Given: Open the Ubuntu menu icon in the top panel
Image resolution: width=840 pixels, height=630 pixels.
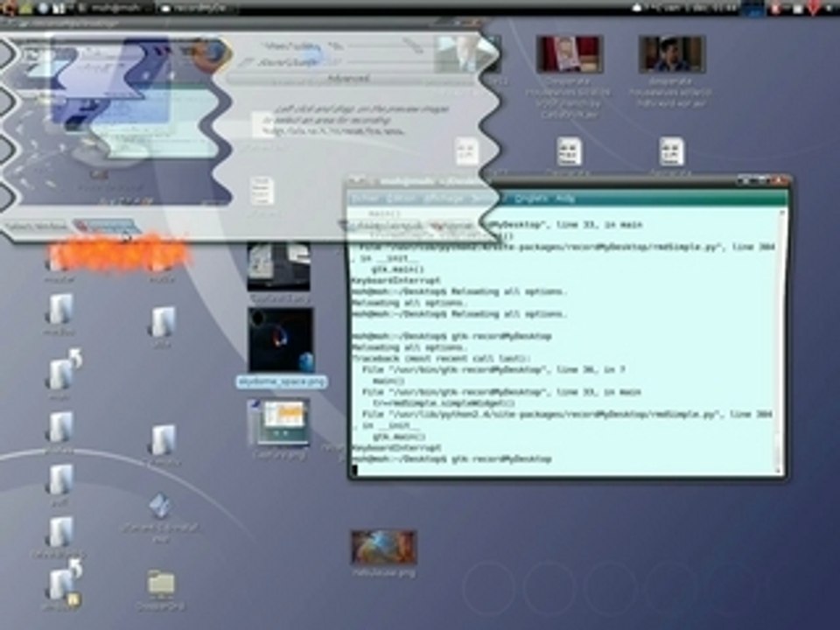Looking at the screenshot, I should [x=9, y=8].
